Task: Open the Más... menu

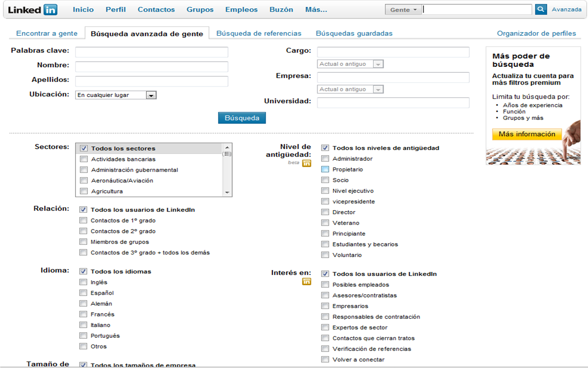Action: tap(316, 9)
